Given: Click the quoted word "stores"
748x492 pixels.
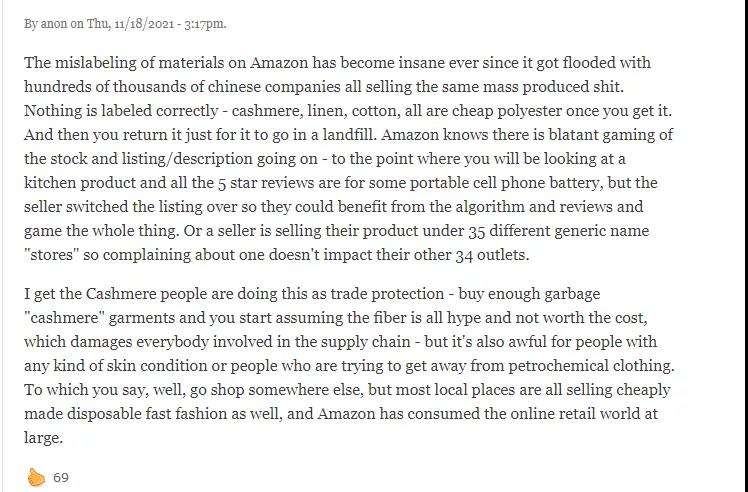Looking at the screenshot, I should pyautogui.click(x=56, y=255).
